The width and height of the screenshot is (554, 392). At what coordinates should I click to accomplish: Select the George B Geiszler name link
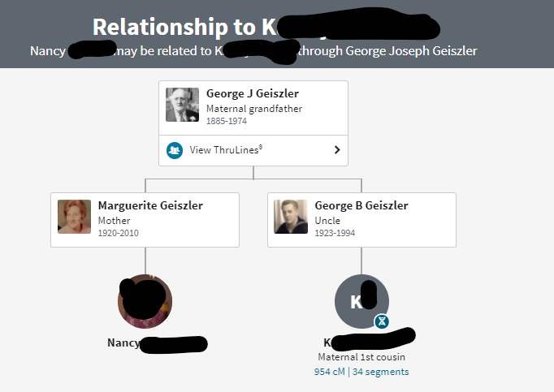(361, 205)
